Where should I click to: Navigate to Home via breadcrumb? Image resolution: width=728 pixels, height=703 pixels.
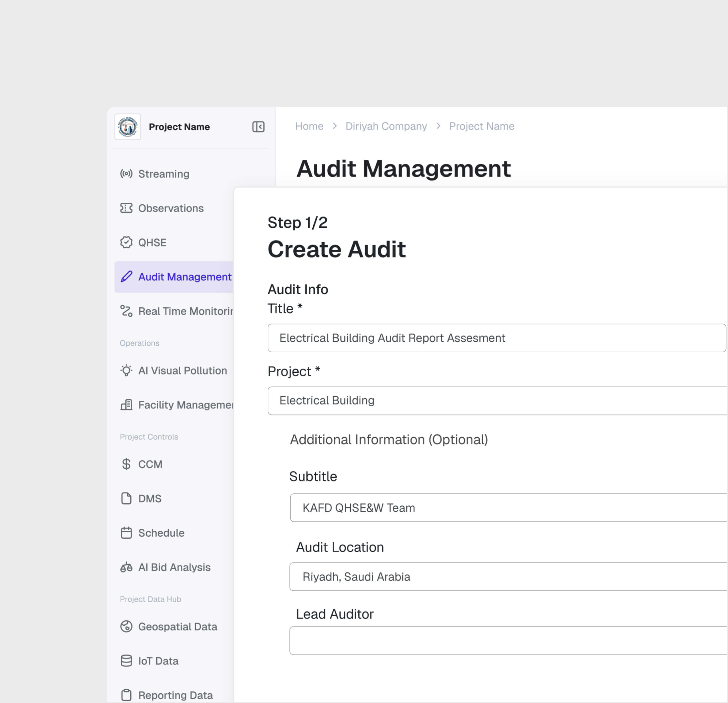point(309,126)
